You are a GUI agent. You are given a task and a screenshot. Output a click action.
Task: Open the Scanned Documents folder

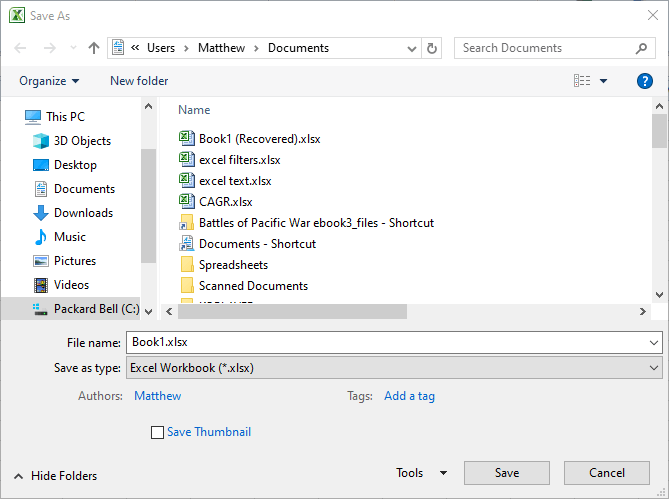coord(244,285)
